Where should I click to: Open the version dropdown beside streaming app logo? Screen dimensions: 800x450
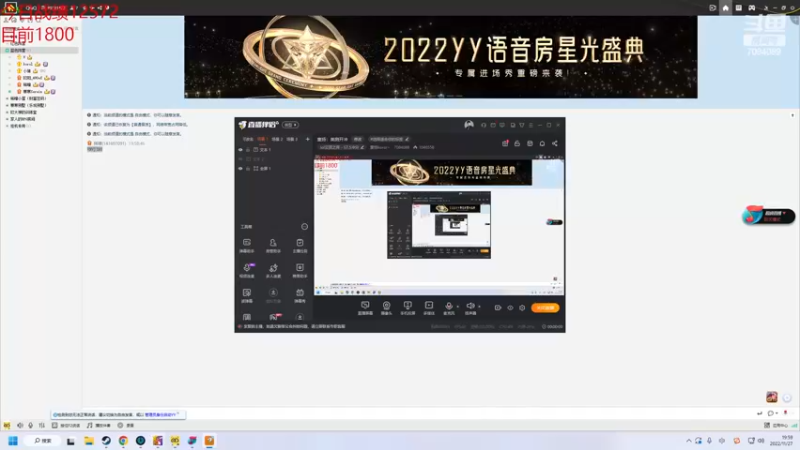click(290, 125)
